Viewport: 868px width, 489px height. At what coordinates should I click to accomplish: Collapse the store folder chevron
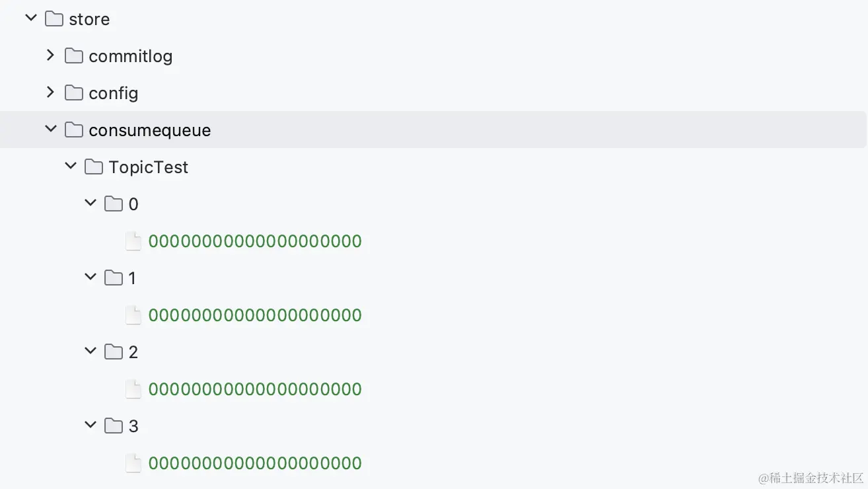coord(30,19)
